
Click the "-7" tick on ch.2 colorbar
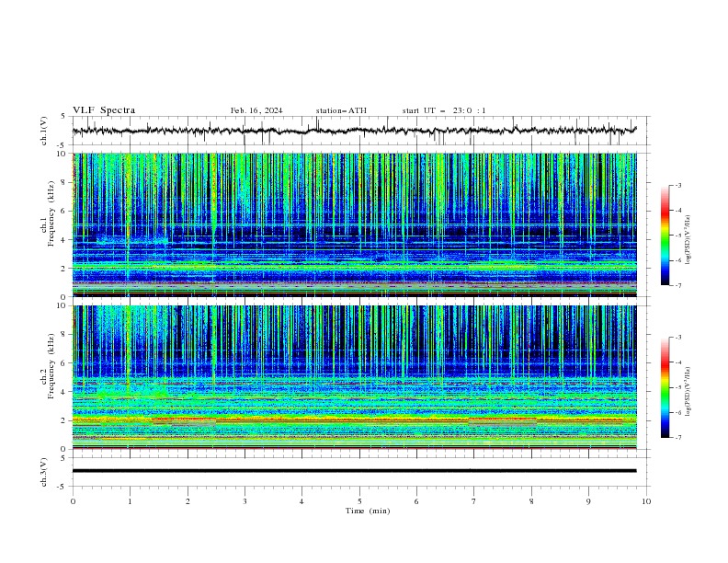(678, 437)
